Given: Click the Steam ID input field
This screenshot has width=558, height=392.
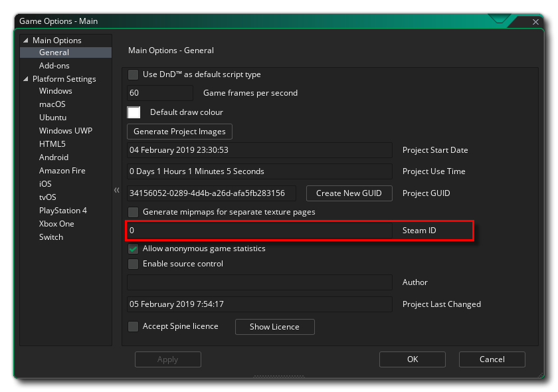Looking at the screenshot, I should pyautogui.click(x=260, y=231).
